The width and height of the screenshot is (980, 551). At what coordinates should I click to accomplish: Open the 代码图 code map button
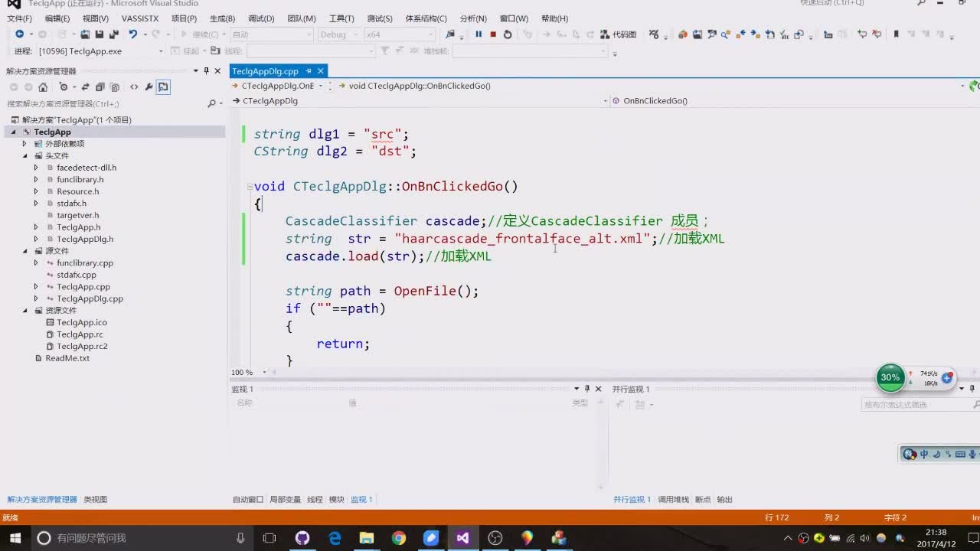pyautogui.click(x=619, y=34)
